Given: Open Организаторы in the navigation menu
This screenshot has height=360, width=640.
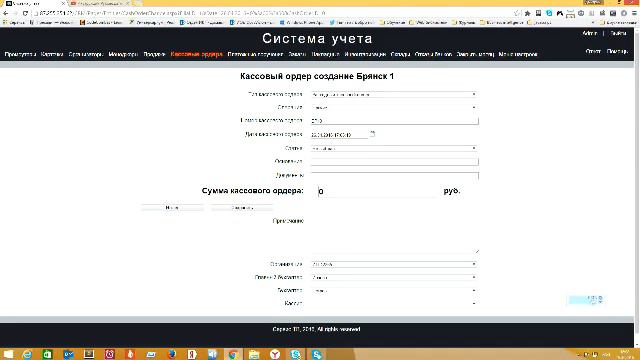Looking at the screenshot, I should (x=86, y=54).
